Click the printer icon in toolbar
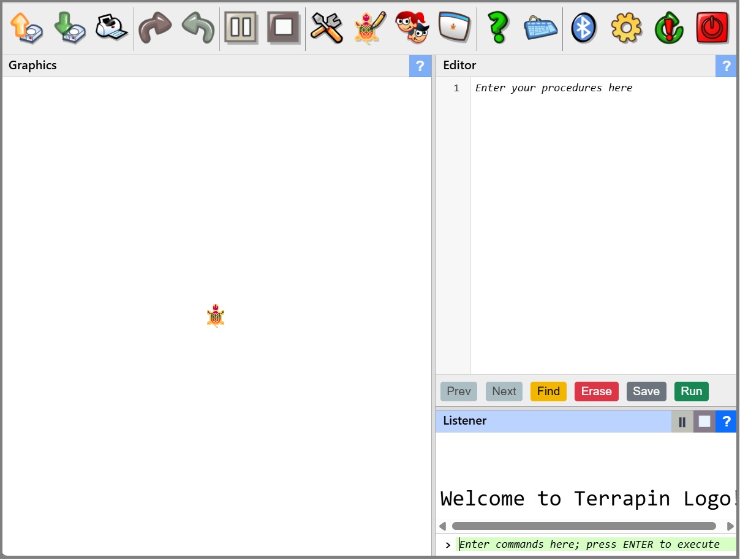The width and height of the screenshot is (740, 560). (111, 28)
